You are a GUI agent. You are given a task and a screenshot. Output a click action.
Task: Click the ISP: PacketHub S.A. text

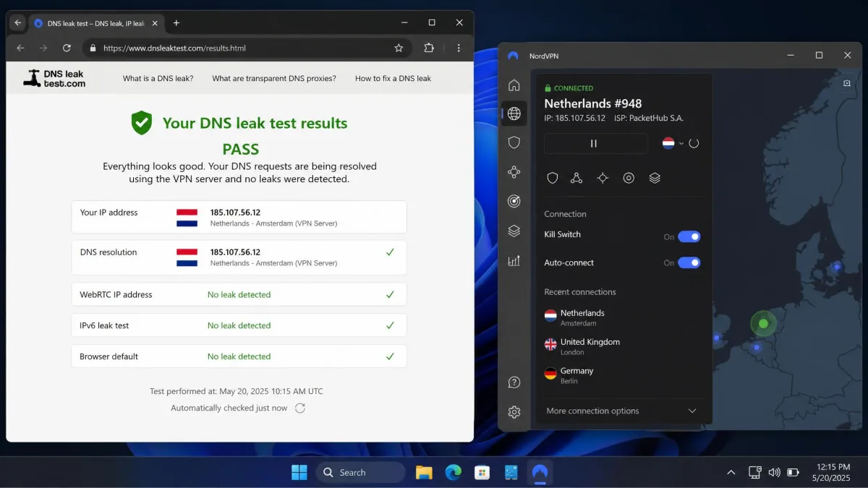coord(649,118)
